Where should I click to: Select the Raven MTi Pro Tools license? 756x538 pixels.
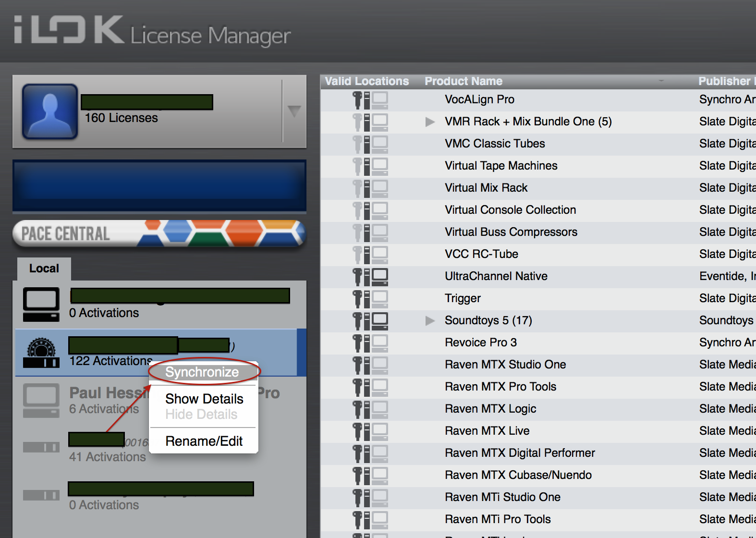[538, 520]
